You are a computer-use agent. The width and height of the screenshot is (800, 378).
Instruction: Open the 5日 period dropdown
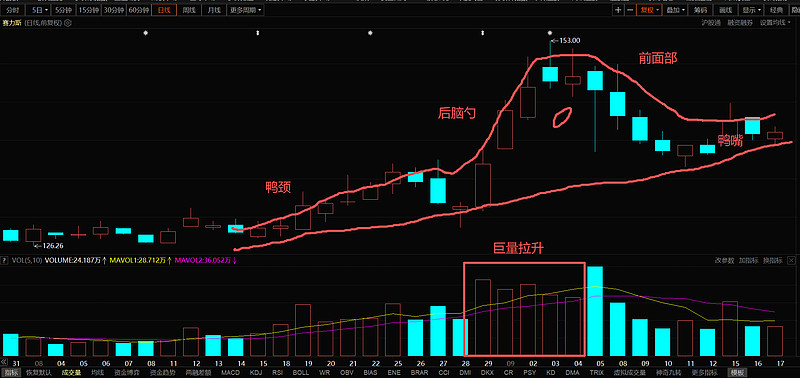[40, 10]
